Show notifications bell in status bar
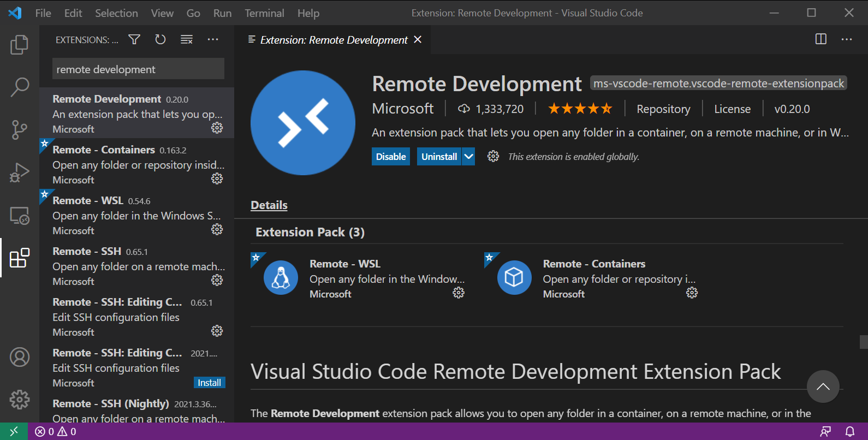 (x=850, y=431)
